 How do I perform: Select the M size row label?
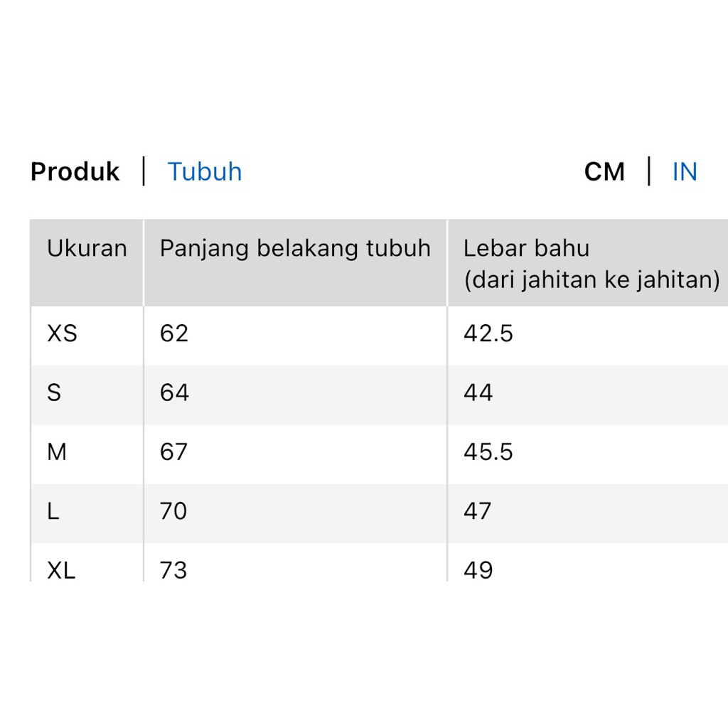[x=57, y=451]
